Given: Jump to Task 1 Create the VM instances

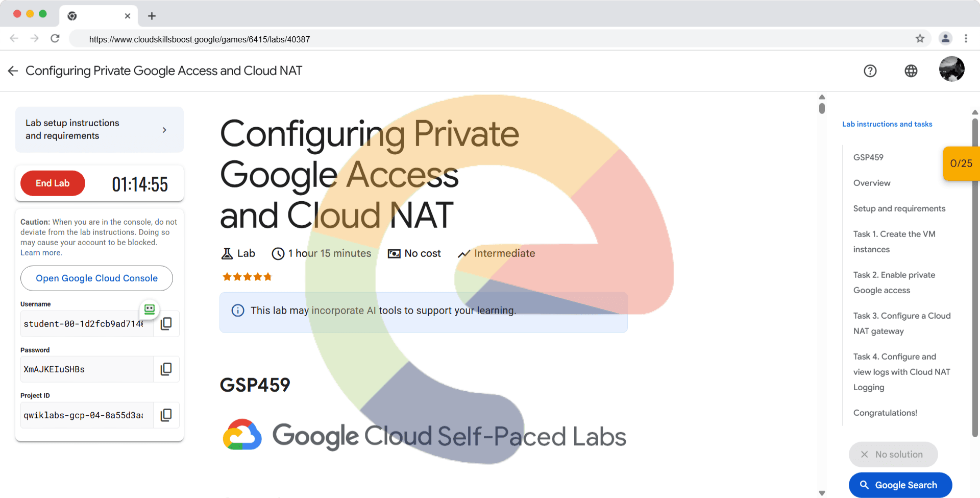Looking at the screenshot, I should coord(894,242).
